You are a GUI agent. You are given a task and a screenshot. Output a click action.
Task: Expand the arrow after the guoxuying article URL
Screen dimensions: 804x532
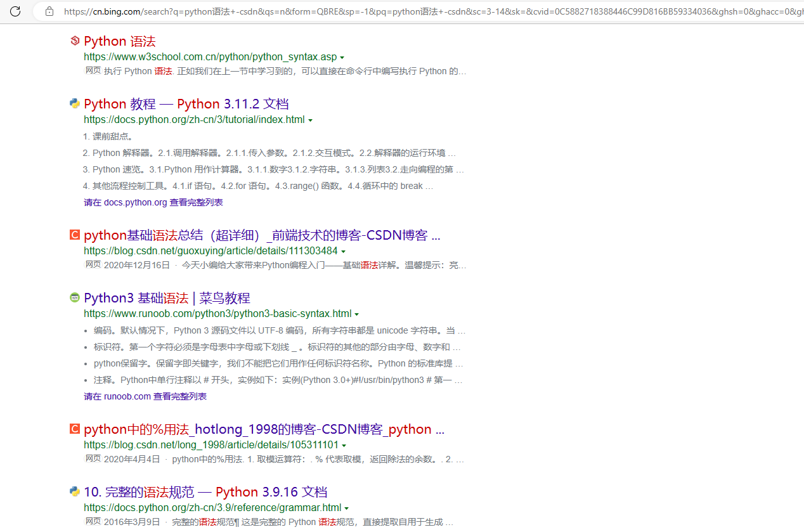[x=343, y=252]
